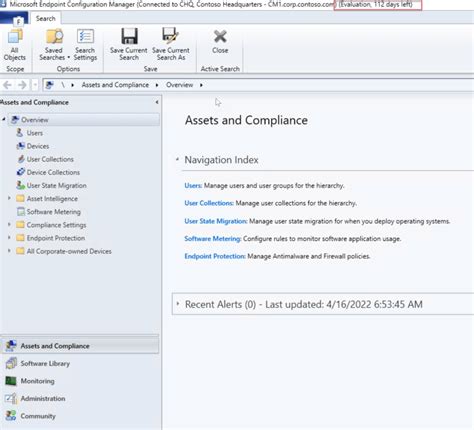Open the navigation history dropdown
Viewport: 474px width, 430px height.
point(35,85)
